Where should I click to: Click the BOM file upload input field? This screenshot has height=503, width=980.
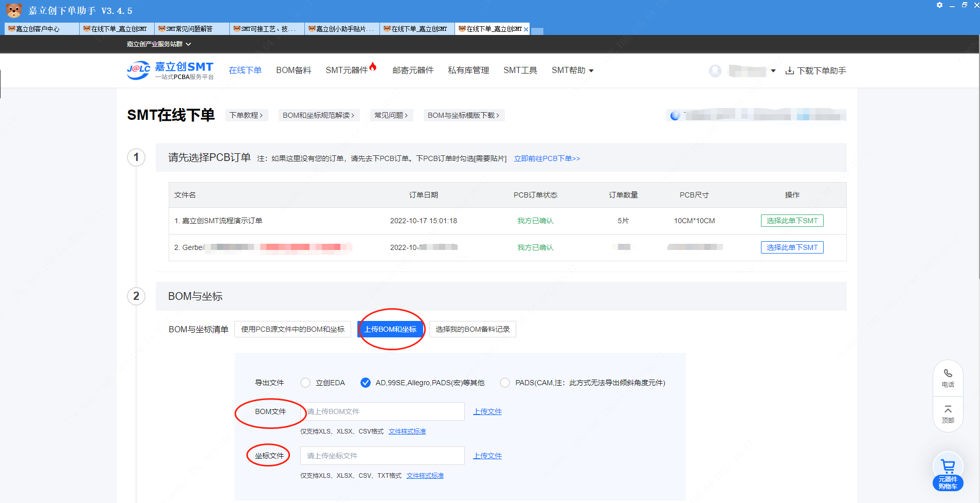point(382,411)
